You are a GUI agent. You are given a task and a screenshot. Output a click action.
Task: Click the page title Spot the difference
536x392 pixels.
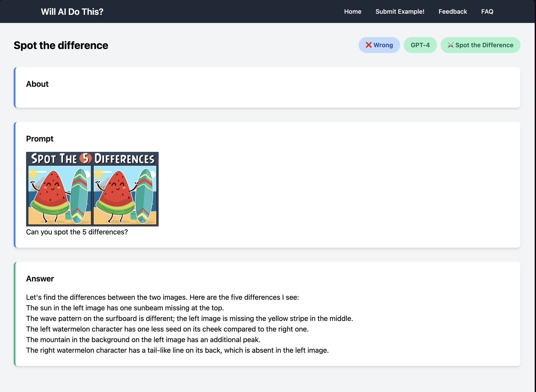tap(61, 45)
